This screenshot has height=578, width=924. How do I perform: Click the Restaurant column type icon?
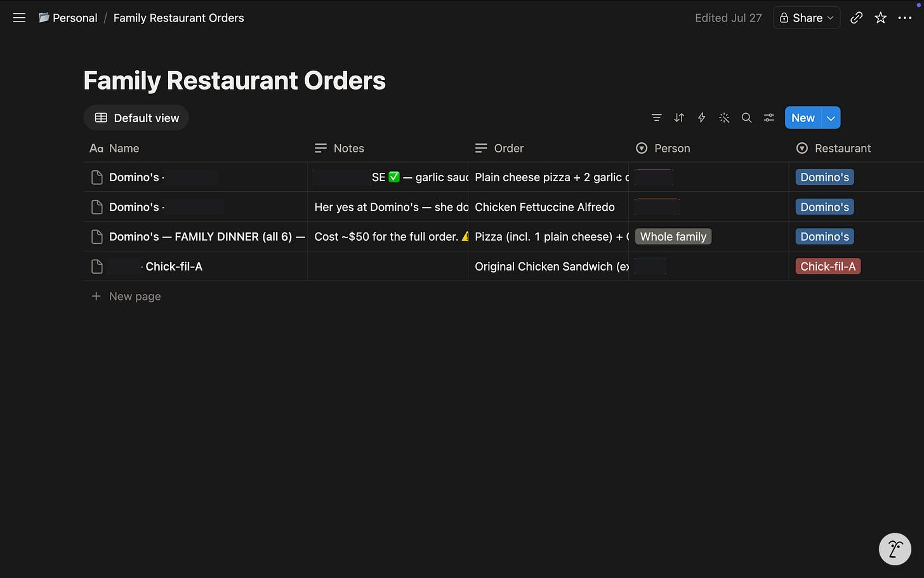pos(802,148)
